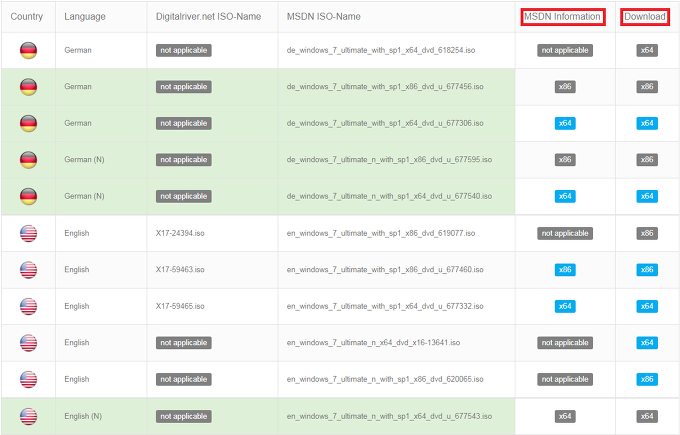Click MSDN 'not applicable' badge in 618254.iso row
The width and height of the screenshot is (680, 435).
(565, 50)
